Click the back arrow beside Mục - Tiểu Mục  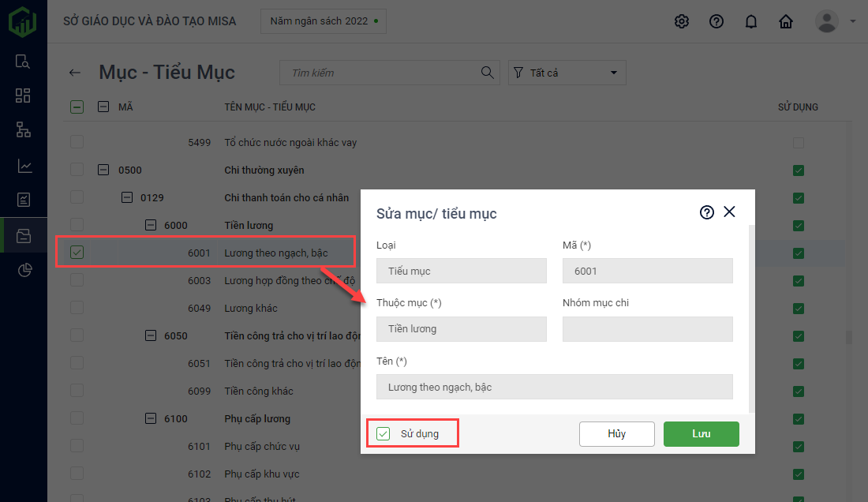coord(75,73)
